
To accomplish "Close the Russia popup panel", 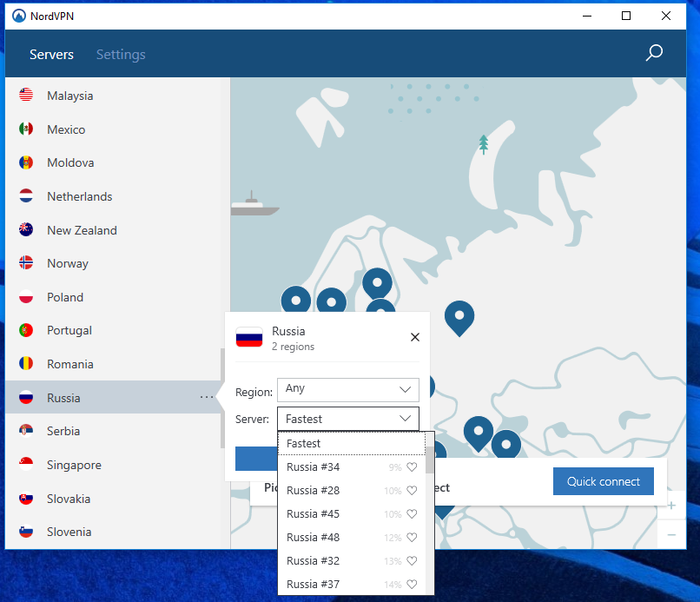I will click(415, 337).
